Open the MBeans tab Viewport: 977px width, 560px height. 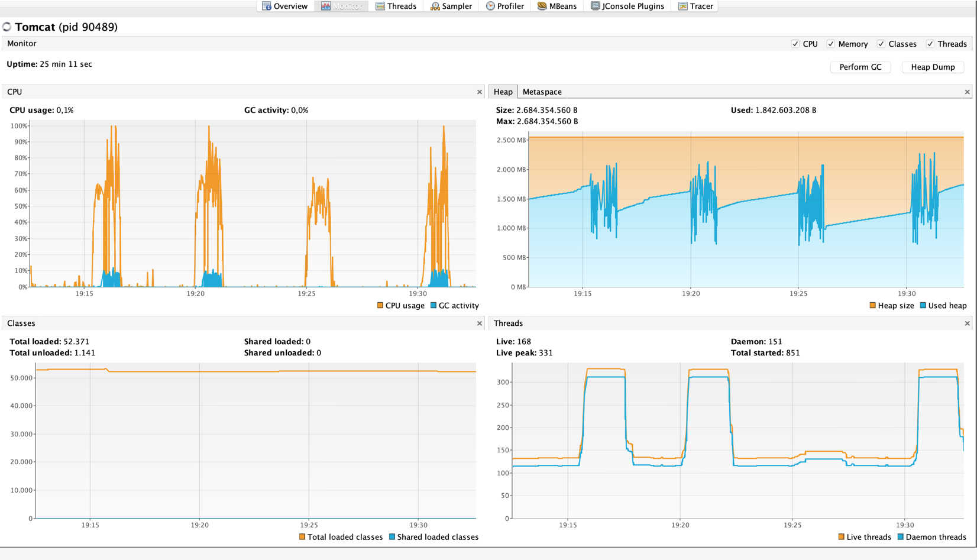tap(557, 6)
